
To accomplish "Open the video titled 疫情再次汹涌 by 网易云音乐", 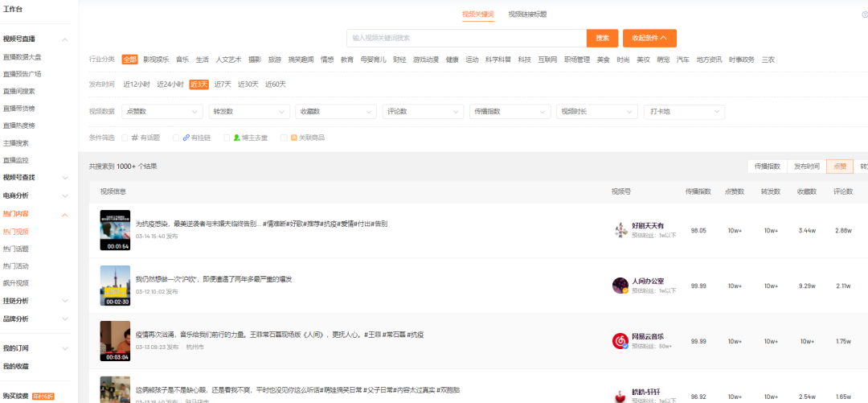I will coord(280,335).
